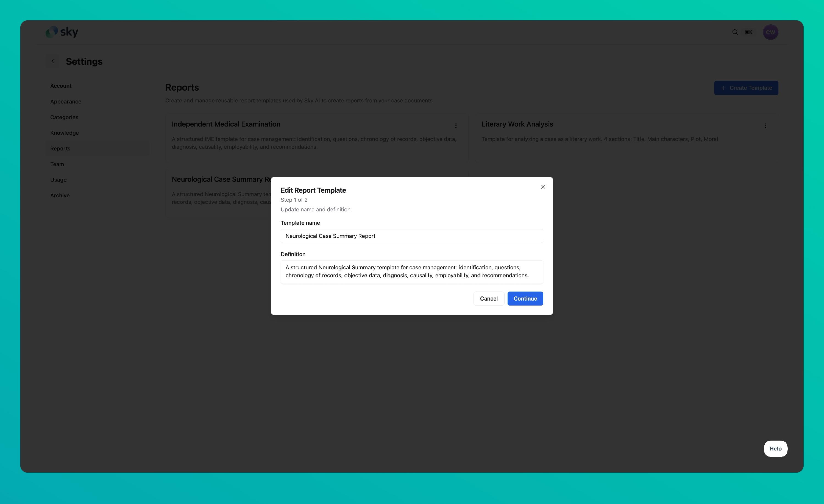Go to Categories settings
Viewport: 824px width, 504px height.
[x=64, y=117]
